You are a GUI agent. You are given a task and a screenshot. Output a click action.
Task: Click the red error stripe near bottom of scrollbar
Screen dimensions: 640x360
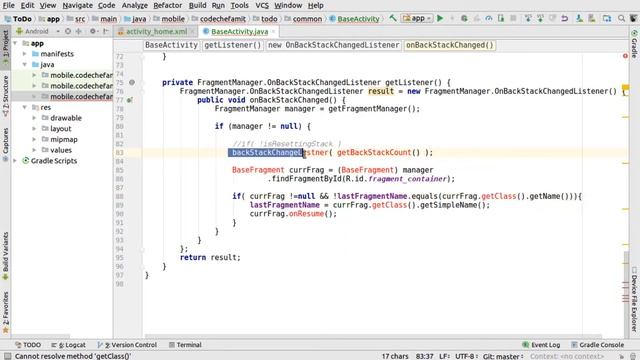click(x=626, y=301)
